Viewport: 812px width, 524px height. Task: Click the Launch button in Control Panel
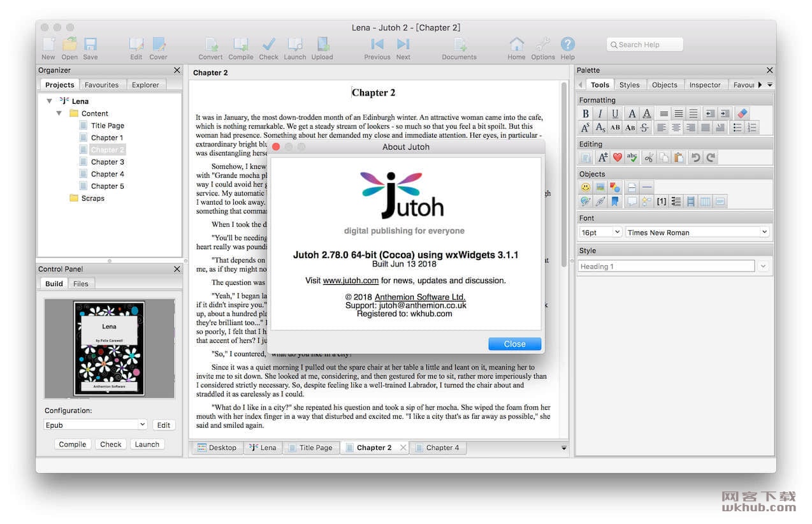click(x=147, y=444)
